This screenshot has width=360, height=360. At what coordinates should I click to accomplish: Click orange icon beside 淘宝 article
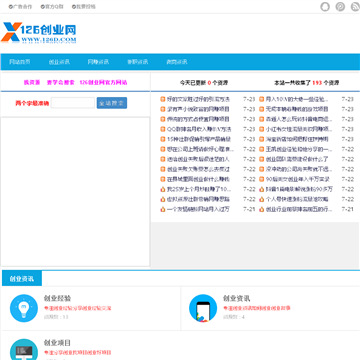[x=262, y=139]
